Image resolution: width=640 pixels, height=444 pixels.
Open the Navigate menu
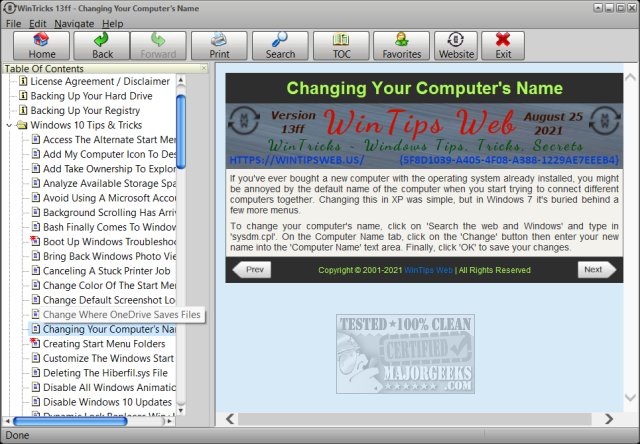(x=74, y=24)
